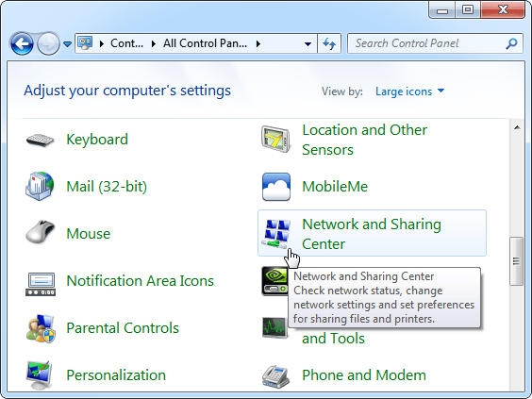This screenshot has width=532, height=399.
Task: Open the Mouse link
Action: 89,234
